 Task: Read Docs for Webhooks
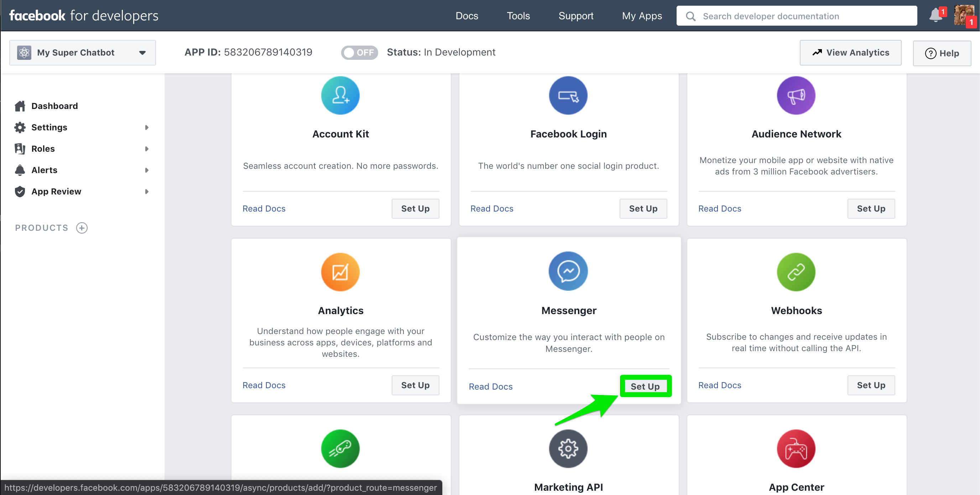720,385
